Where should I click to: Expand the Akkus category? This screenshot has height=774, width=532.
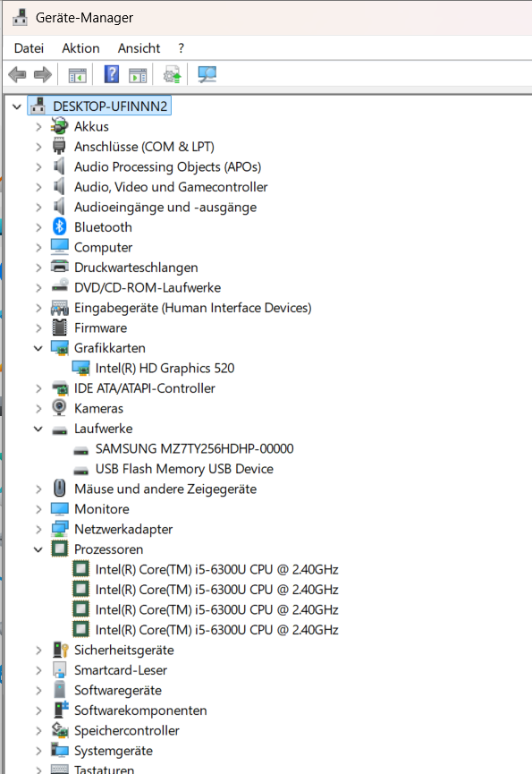(x=38, y=127)
